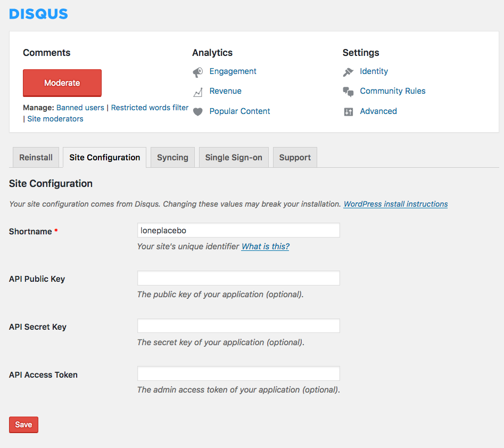The width and height of the screenshot is (504, 448).
Task: Click the pin icon beside Identity
Action: [x=348, y=72]
